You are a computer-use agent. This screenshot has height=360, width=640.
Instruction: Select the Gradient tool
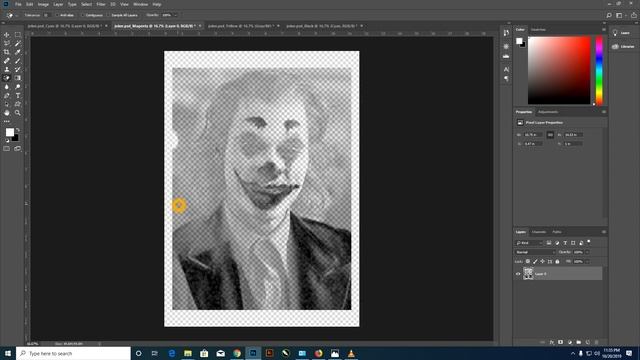pos(18,78)
